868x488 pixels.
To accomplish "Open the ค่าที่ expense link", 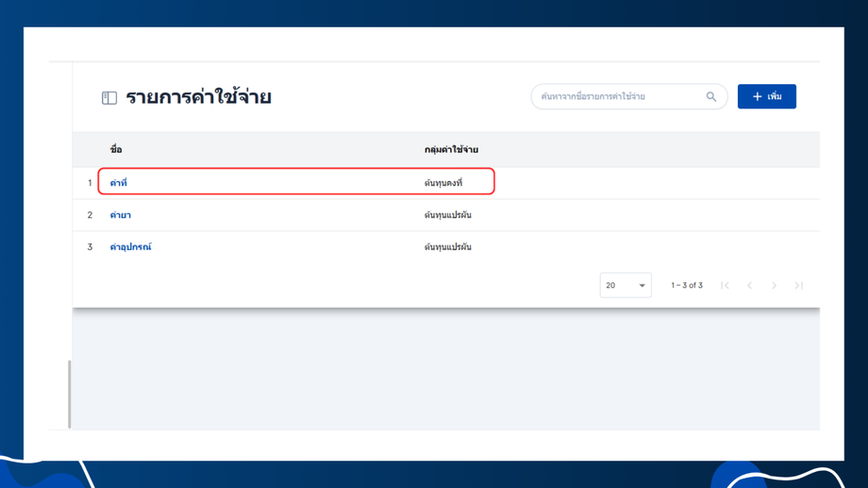I will pos(118,183).
